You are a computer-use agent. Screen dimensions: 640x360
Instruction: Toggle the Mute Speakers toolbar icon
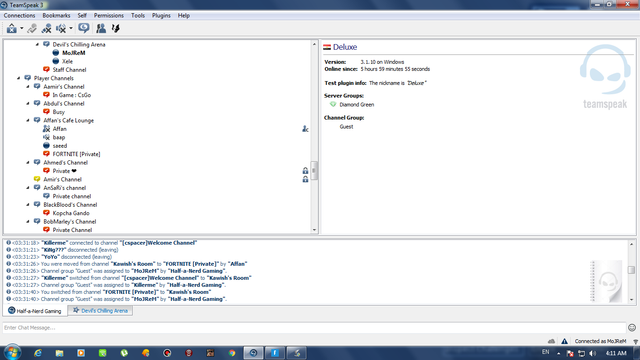click(x=61, y=28)
